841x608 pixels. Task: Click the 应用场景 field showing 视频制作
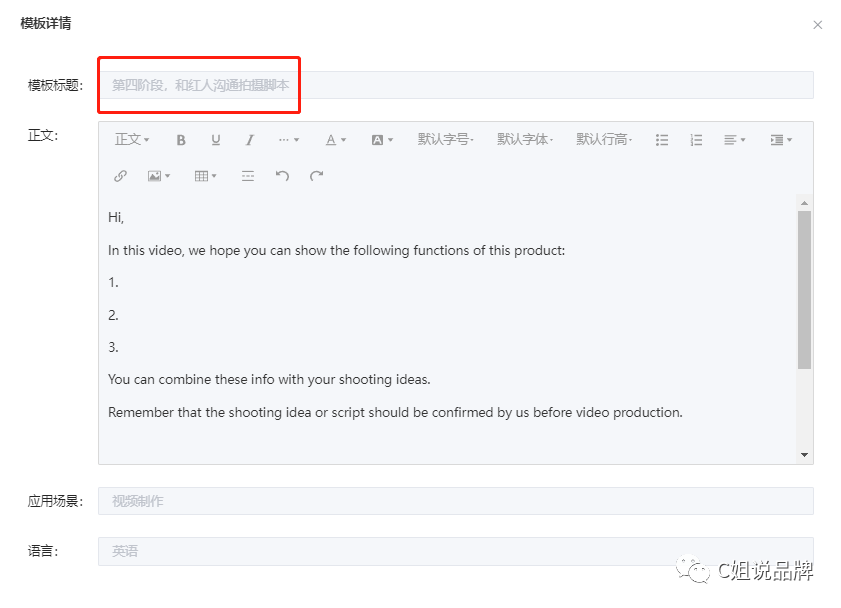456,501
